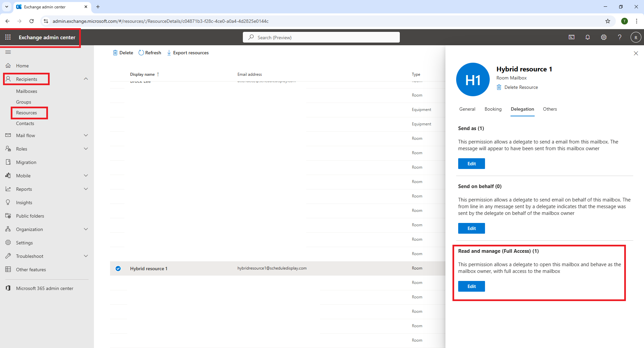Select the Delegation tab
The height and width of the screenshot is (348, 644).
(522, 109)
